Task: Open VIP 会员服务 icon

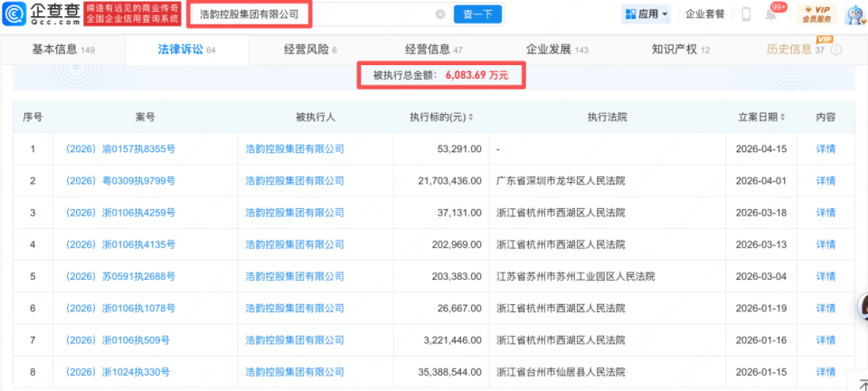Action: click(x=816, y=14)
